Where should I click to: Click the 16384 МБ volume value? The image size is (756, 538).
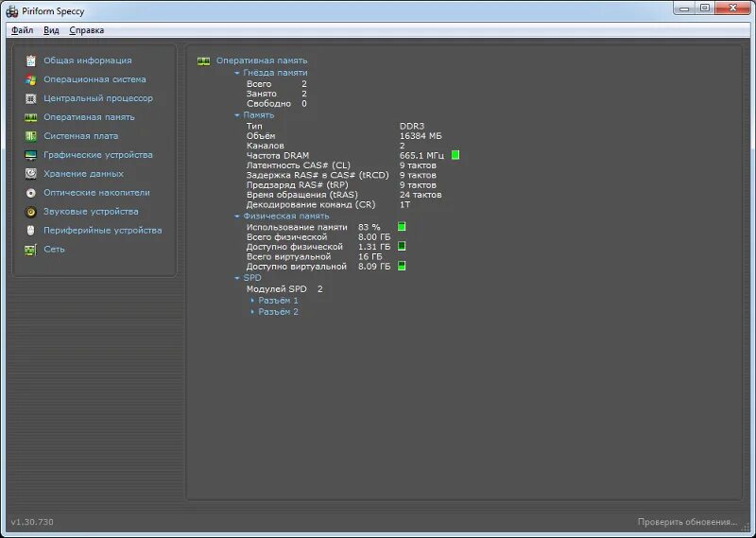[x=421, y=135]
